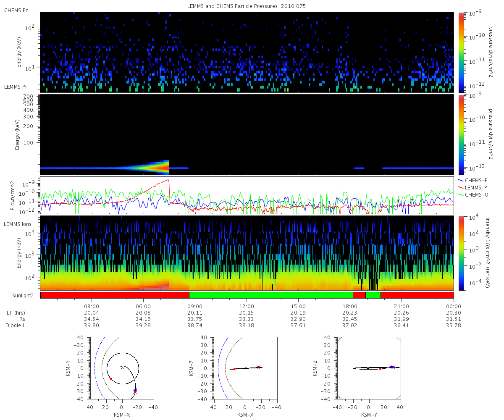Click the red X marker in KSM-X/KSM-Z plot

(x=258, y=367)
